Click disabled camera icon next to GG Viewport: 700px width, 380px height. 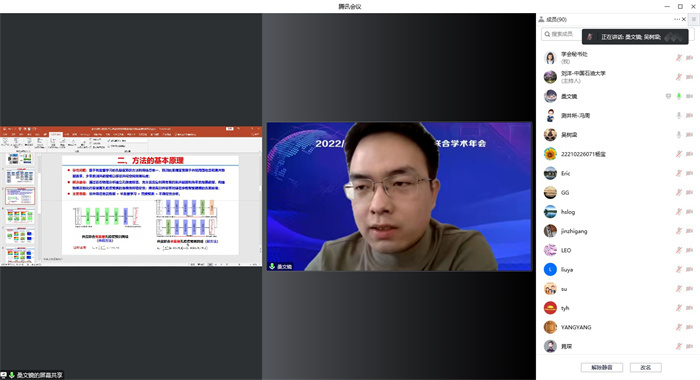[x=690, y=192]
